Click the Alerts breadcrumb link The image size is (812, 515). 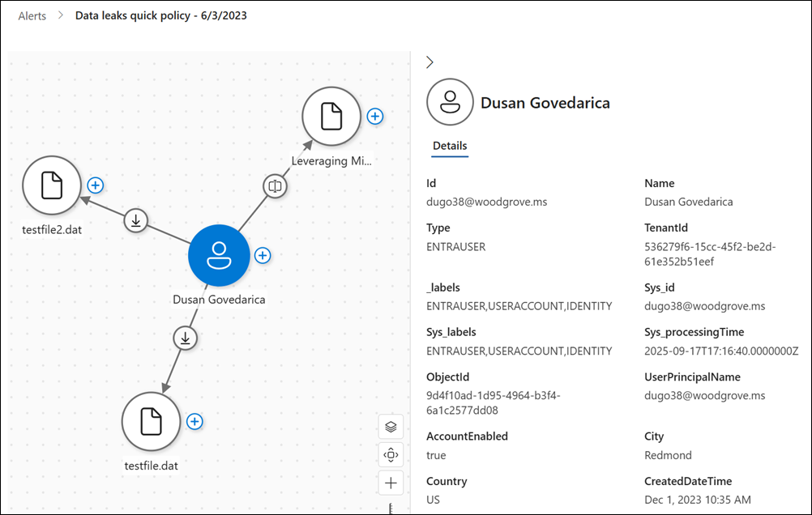(x=32, y=15)
